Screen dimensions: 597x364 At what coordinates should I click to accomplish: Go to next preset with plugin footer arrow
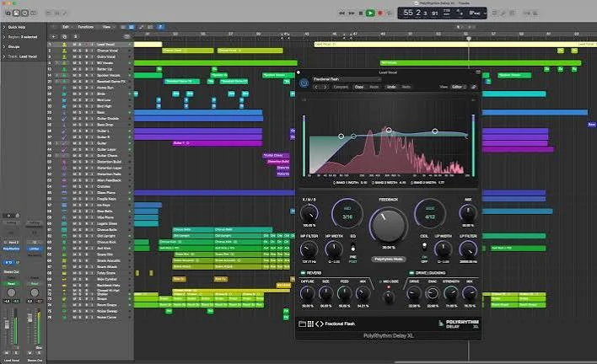[322, 324]
